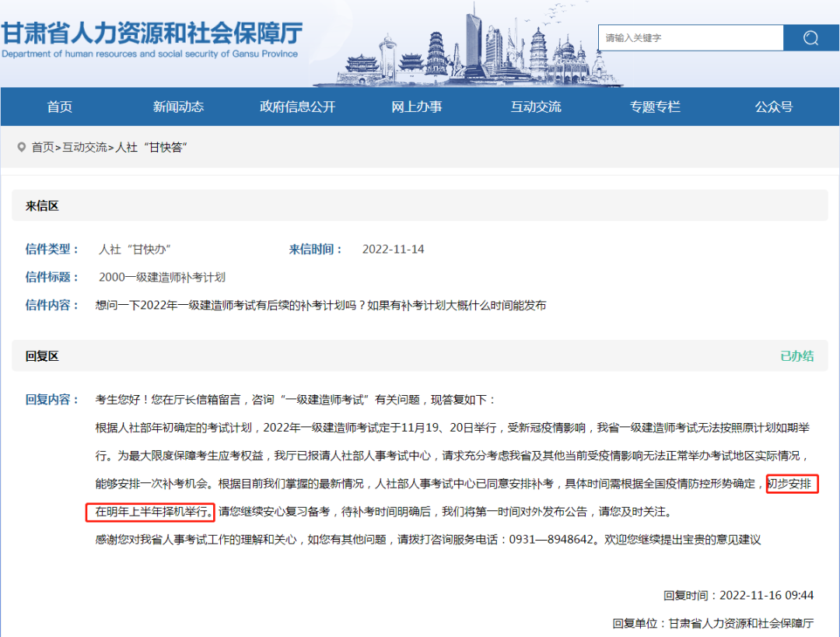Click the 公众号 menu item
The width and height of the screenshot is (840, 637).
pos(773,107)
